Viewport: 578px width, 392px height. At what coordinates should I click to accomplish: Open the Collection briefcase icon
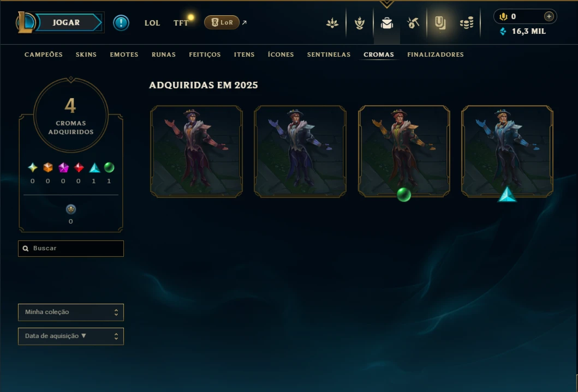click(x=386, y=23)
